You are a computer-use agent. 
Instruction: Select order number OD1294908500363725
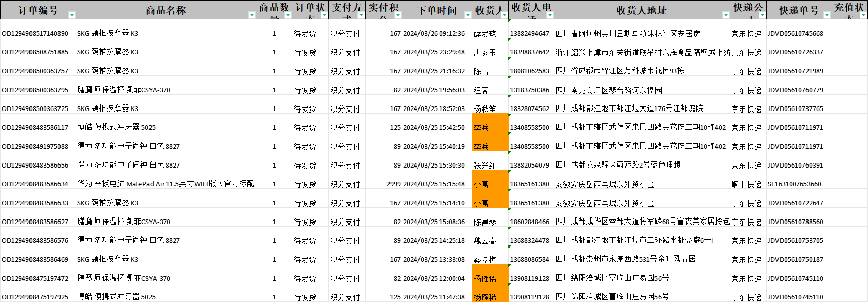(x=35, y=109)
